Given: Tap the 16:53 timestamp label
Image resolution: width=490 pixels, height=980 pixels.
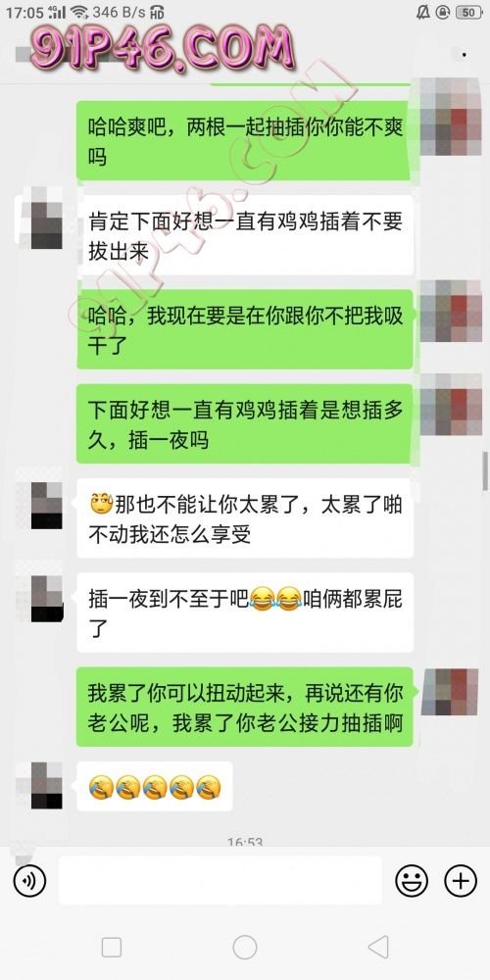Looking at the screenshot, I should tap(245, 841).
